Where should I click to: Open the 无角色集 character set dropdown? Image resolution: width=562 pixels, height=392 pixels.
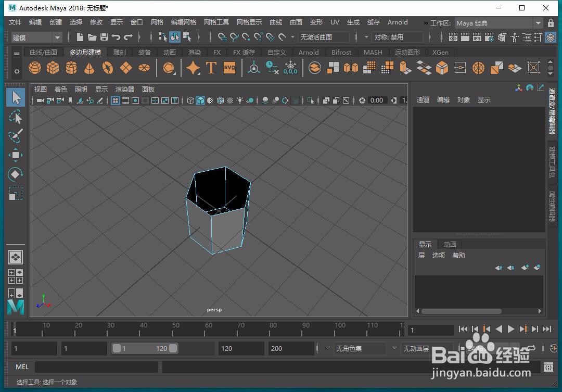[x=361, y=348]
